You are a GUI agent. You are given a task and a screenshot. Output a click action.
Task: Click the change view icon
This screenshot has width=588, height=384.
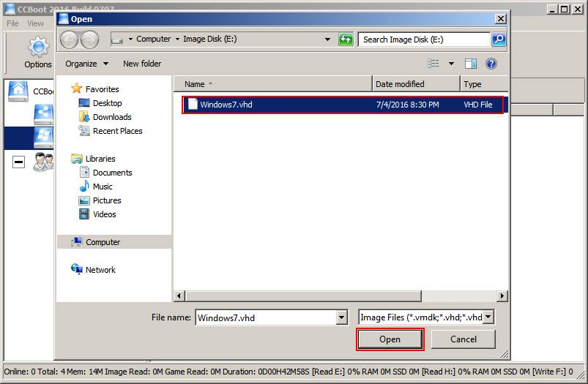coord(433,64)
